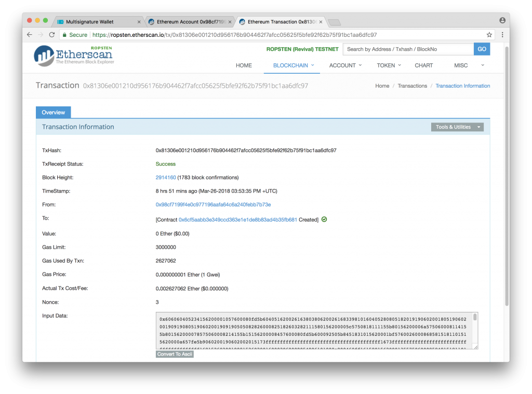Click the secure padlock icon
Viewport: 532px width, 394px height.
point(64,35)
